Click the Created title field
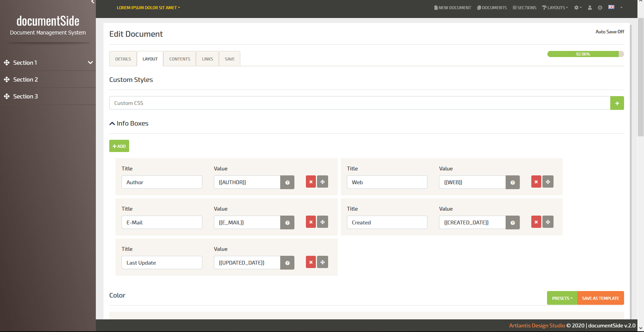644x332 pixels. [387, 222]
